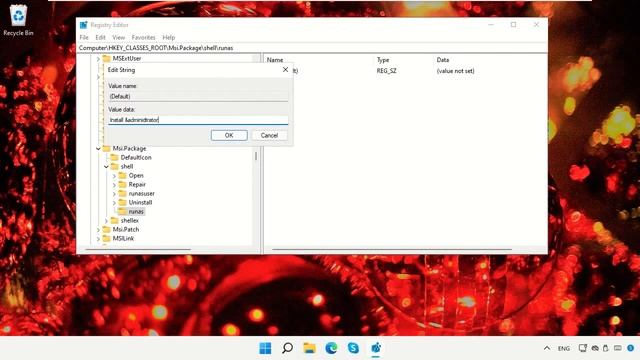Viewport: 640px width, 360px height.
Task: Select the Open key folder icon
Action: (x=122, y=175)
